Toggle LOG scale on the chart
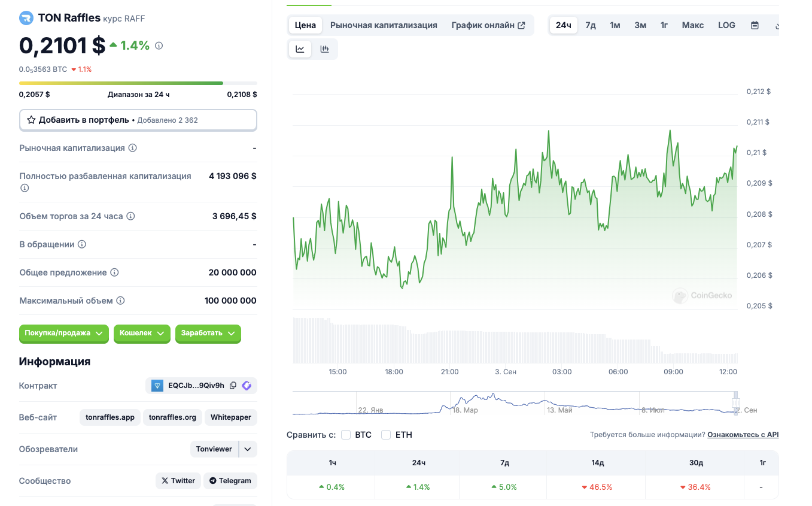The width and height of the screenshot is (812, 506). click(726, 25)
